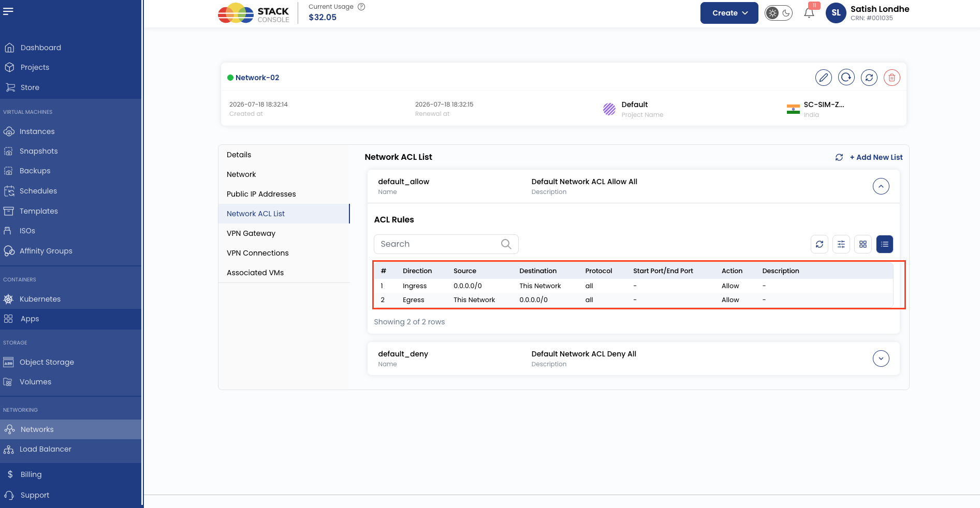Open VPN Connections tab

pos(284,253)
